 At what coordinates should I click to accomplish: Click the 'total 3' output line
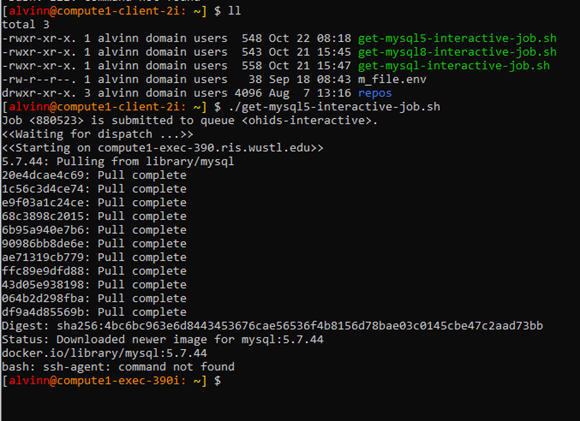(x=26, y=25)
